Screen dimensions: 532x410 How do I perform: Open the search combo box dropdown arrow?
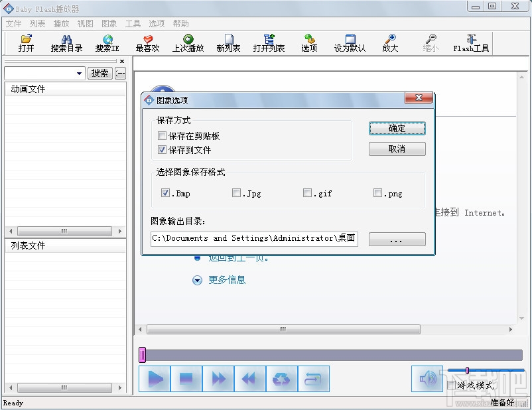[79, 74]
